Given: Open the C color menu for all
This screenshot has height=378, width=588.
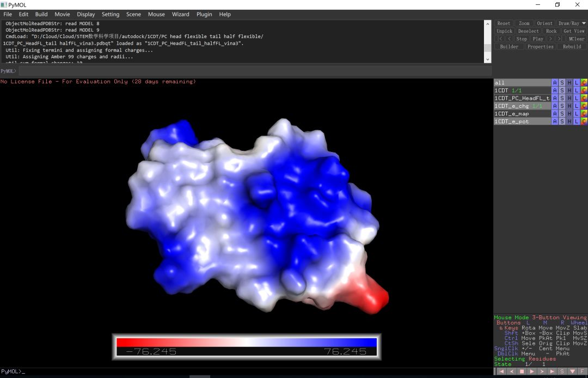Looking at the screenshot, I should point(584,82).
